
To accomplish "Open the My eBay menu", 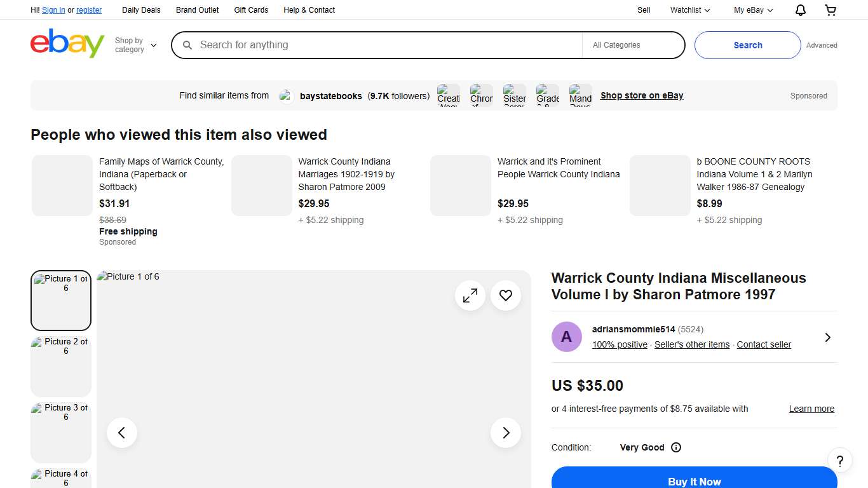I will [x=753, y=10].
